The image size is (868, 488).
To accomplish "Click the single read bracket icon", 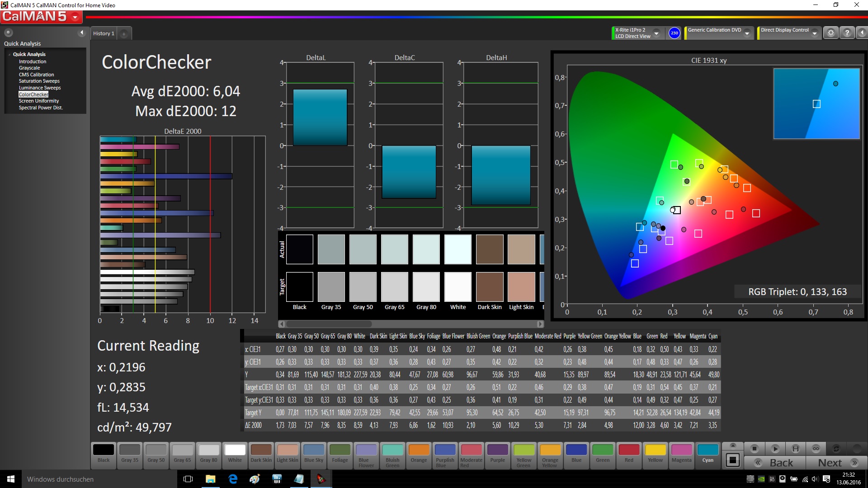I will [x=795, y=449].
